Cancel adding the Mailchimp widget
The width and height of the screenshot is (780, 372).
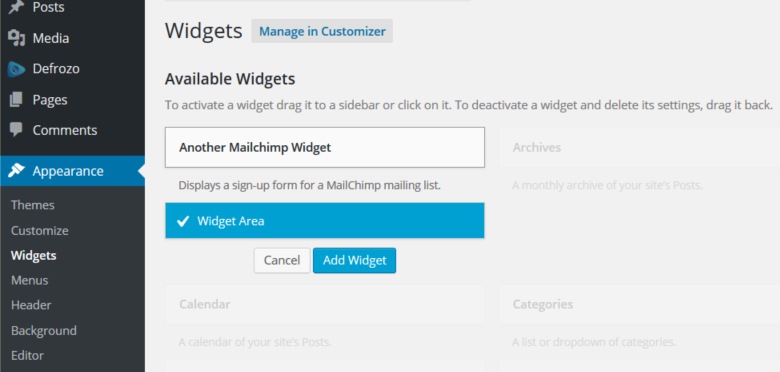[x=282, y=261]
